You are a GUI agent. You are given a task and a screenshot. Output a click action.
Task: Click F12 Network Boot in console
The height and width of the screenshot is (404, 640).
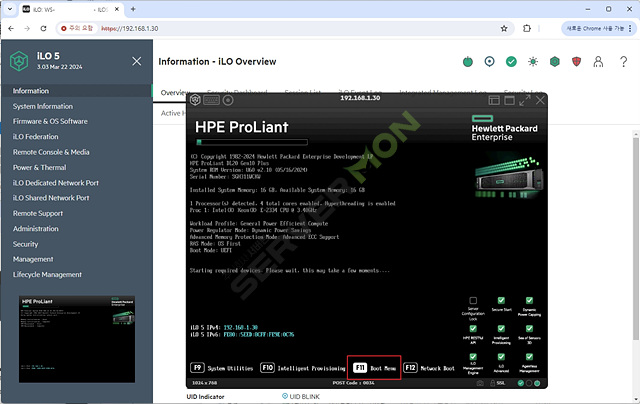[429, 368]
